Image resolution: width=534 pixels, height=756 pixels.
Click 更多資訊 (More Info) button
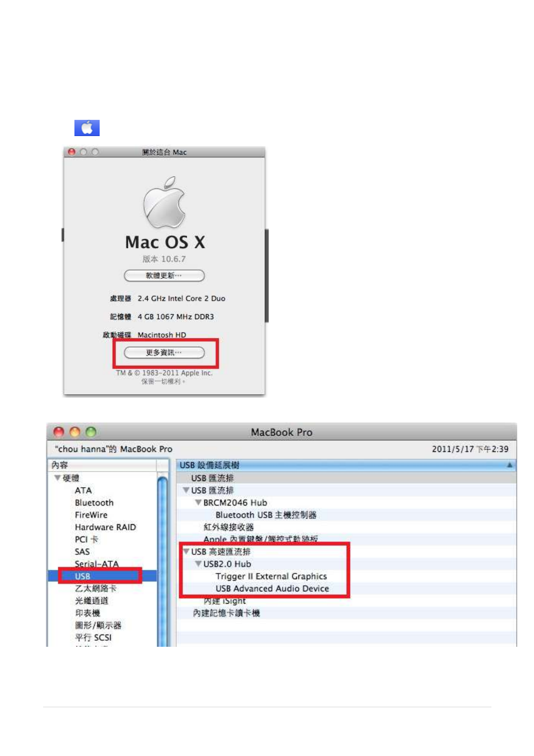tap(164, 352)
